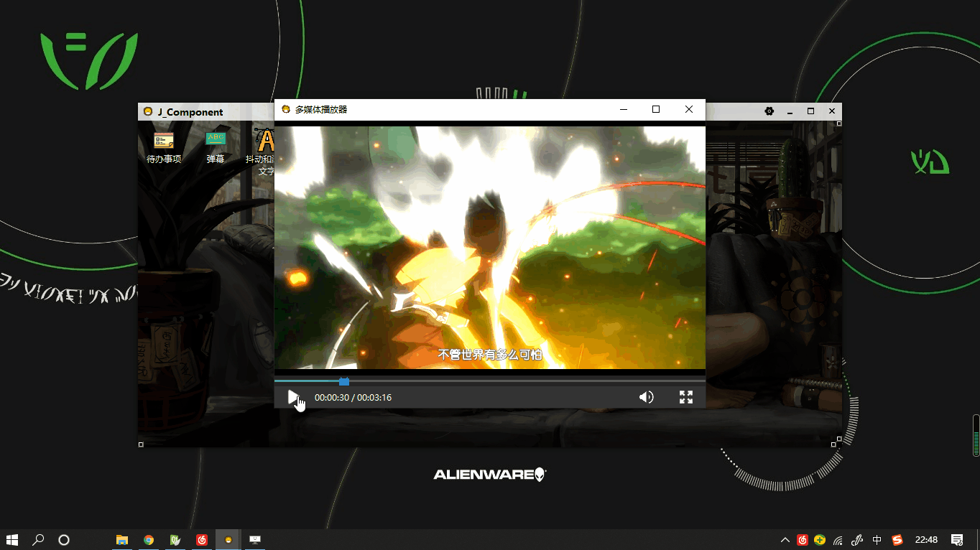Screen dimensions: 980x550
Task: Click the Sogou input method tray icon
Action: point(897,540)
